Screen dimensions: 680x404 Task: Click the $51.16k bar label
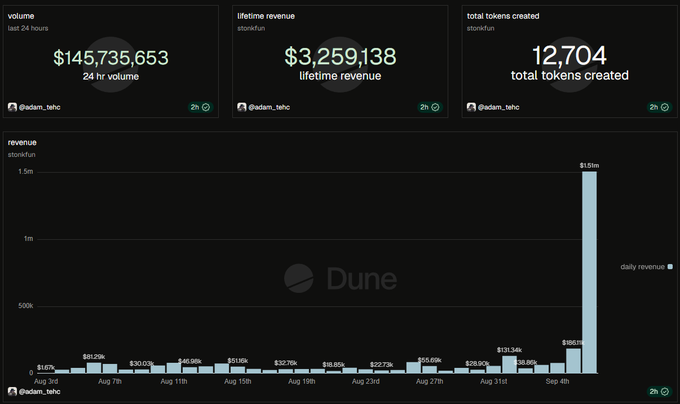click(238, 361)
